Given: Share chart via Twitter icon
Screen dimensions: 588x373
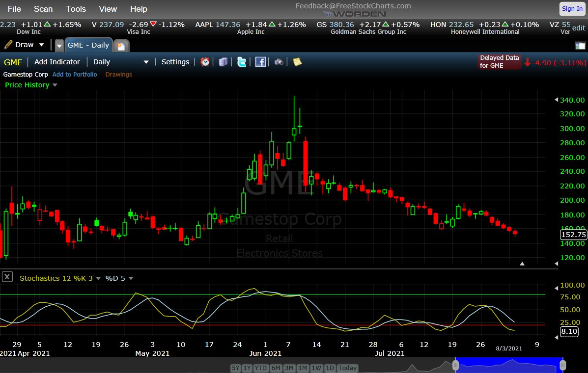Looking at the screenshot, I should [x=242, y=62].
